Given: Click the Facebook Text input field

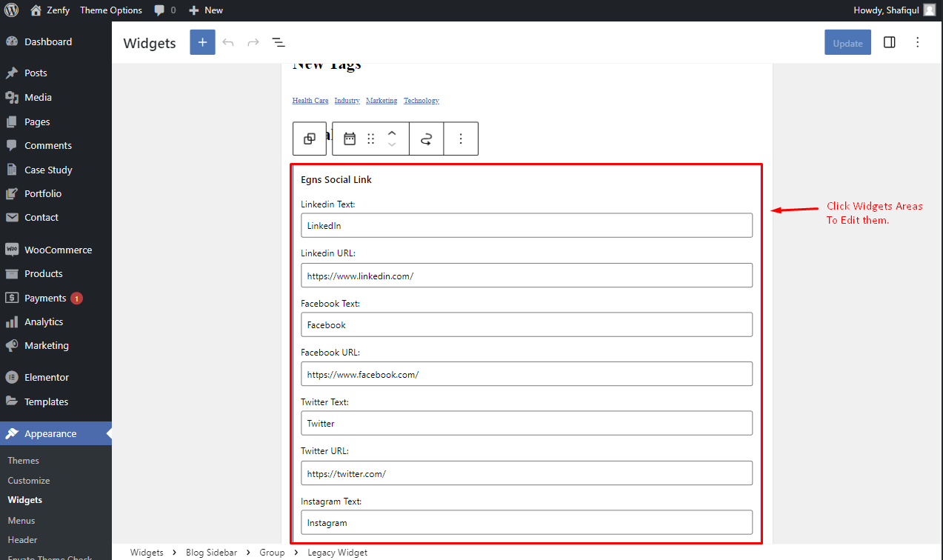Looking at the screenshot, I should click(x=527, y=324).
